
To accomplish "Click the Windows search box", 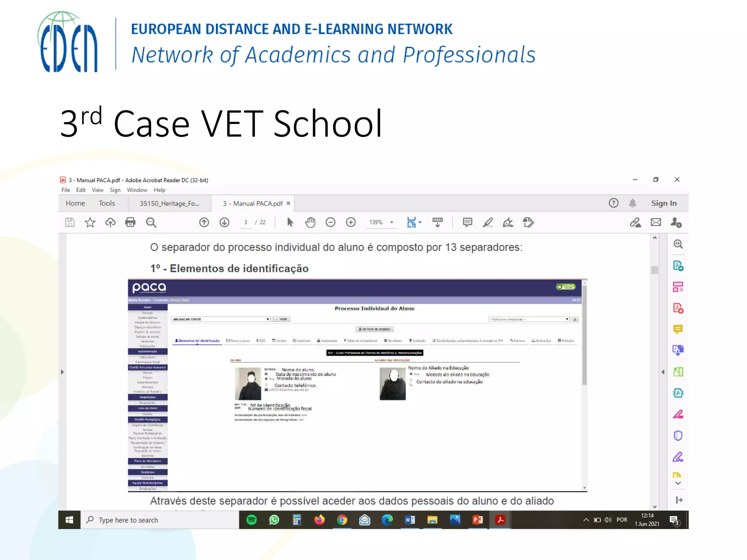I will click(160, 520).
